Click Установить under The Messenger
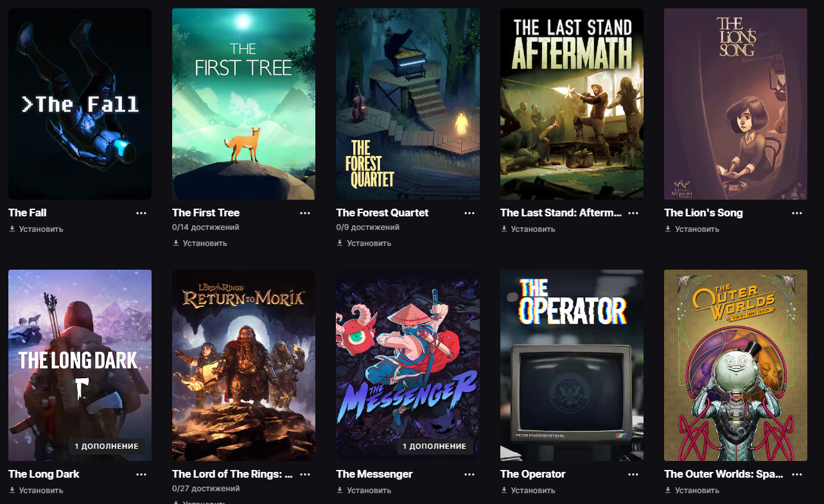The height and width of the screenshot is (504, 824). tap(364, 491)
